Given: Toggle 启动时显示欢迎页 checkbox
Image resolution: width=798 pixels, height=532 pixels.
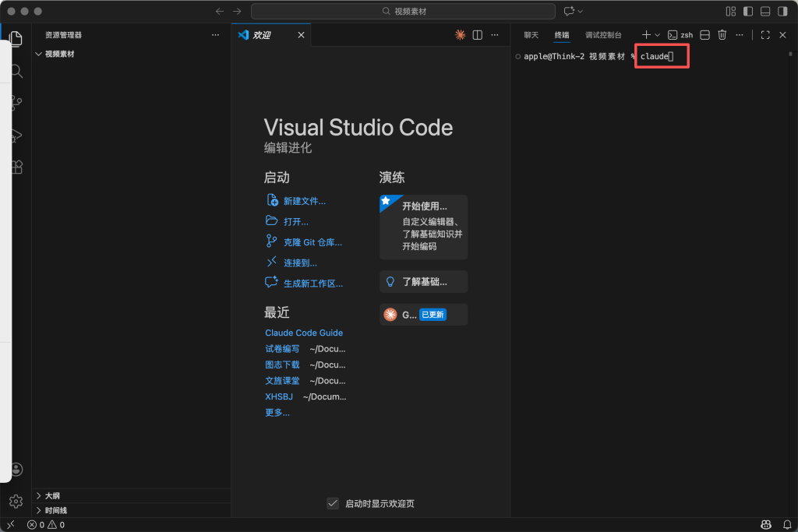Looking at the screenshot, I should [333, 503].
